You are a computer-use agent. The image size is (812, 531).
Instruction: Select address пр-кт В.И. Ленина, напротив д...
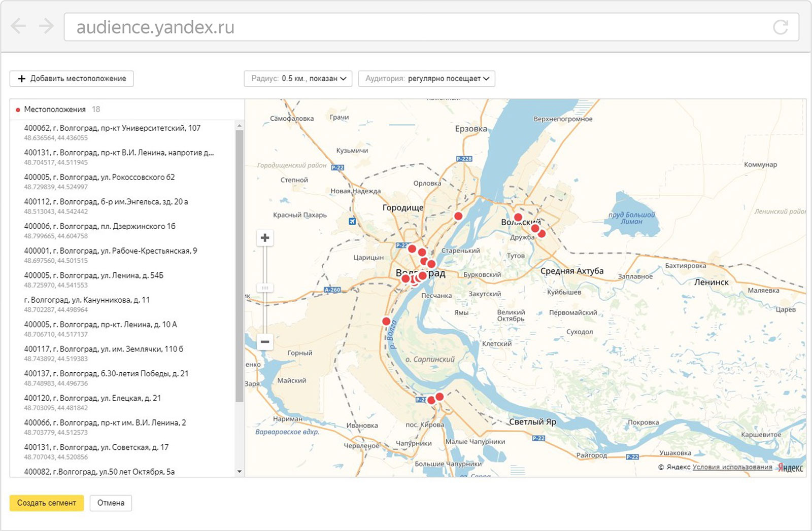coord(122,157)
